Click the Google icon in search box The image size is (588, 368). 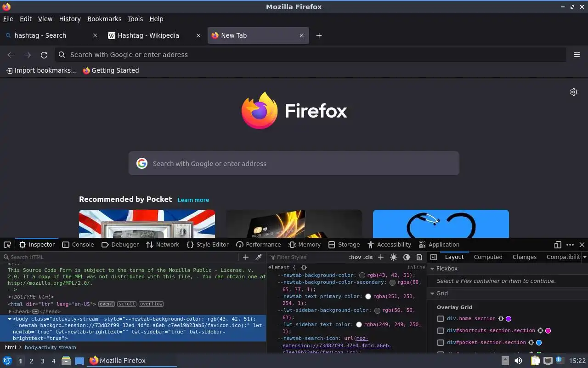(x=142, y=163)
